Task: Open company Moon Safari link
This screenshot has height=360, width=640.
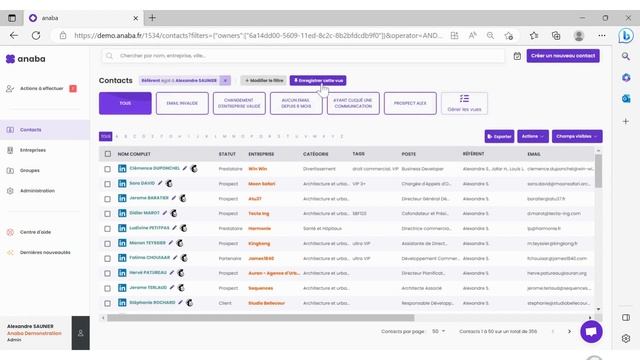Action: click(x=262, y=184)
